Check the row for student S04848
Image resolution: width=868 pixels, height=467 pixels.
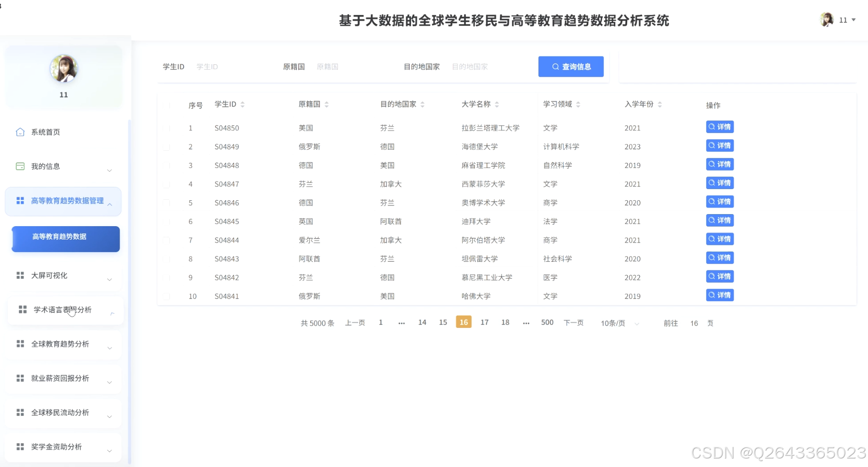166,165
